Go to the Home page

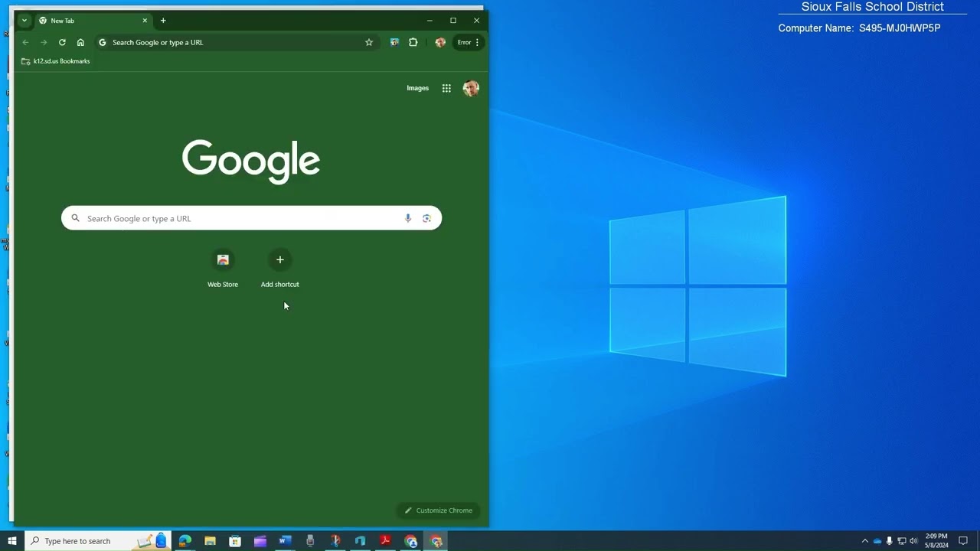80,42
